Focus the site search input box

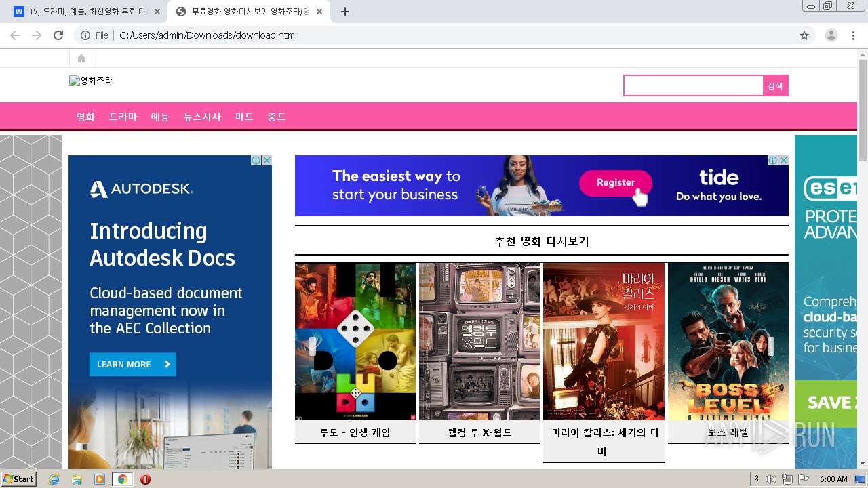point(693,85)
